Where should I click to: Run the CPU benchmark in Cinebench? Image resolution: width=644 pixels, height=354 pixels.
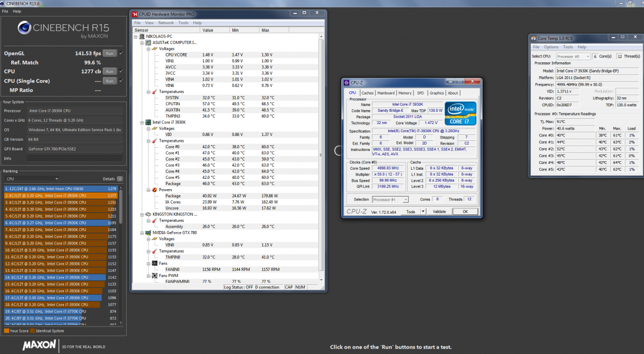[x=110, y=71]
